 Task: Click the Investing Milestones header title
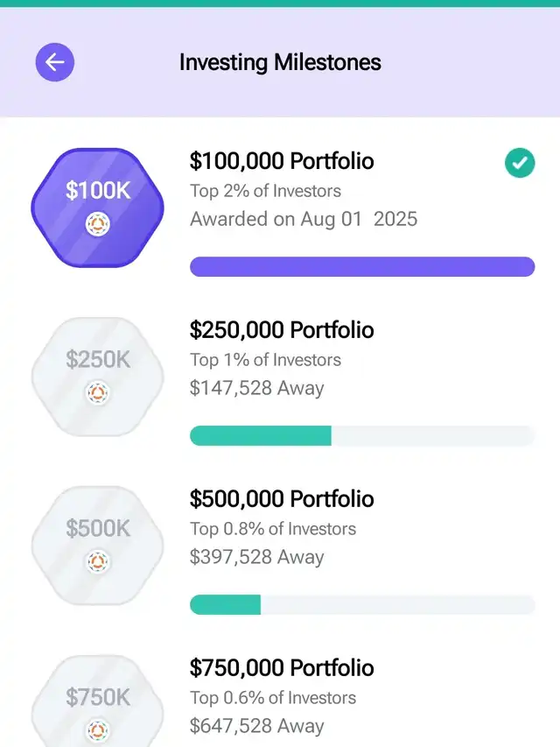coord(280,62)
